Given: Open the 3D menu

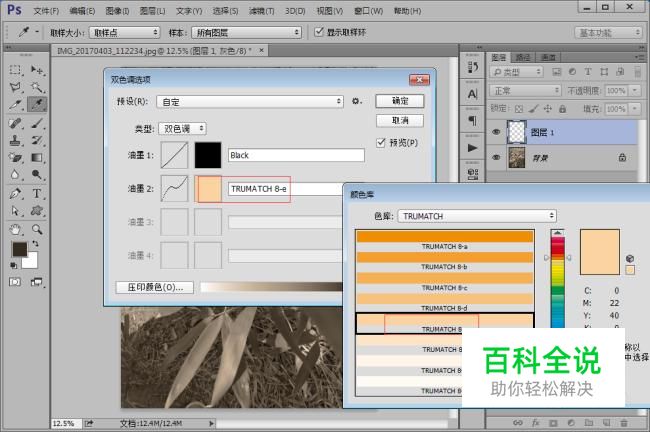Looking at the screenshot, I should pyautogui.click(x=295, y=11).
